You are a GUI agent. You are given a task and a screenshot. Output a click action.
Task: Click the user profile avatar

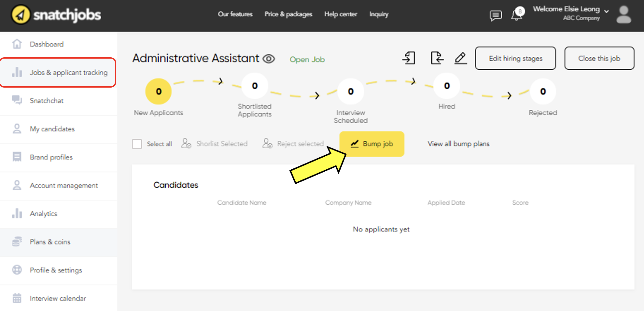623,15
